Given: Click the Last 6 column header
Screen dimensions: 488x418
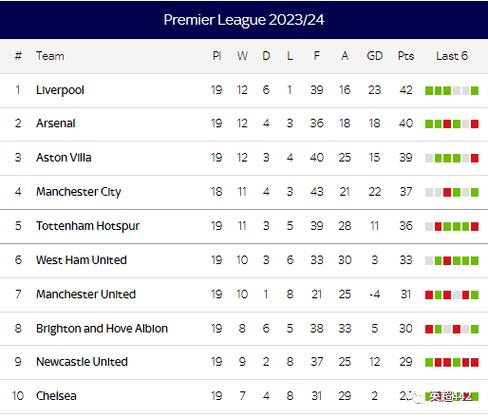Looking at the screenshot, I should pyautogui.click(x=452, y=56).
